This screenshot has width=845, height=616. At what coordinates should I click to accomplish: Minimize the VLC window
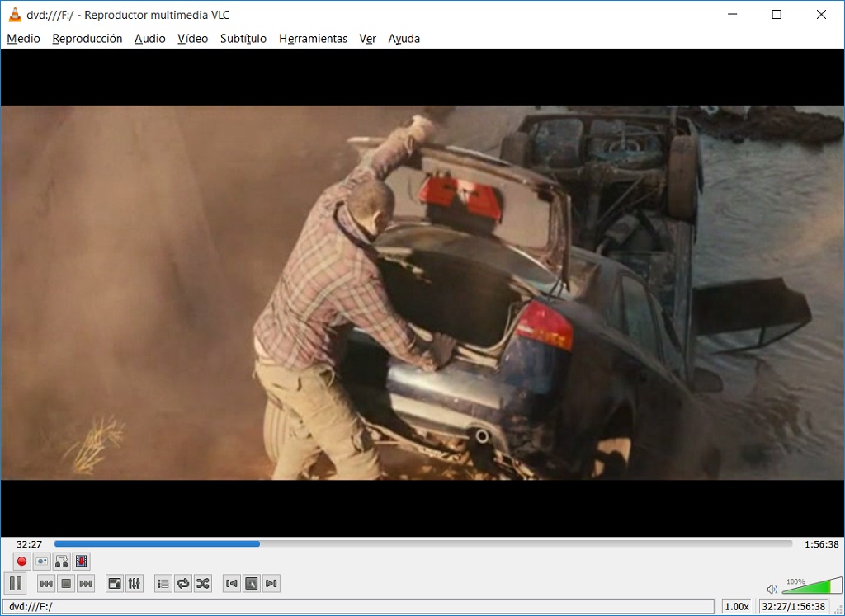[732, 15]
